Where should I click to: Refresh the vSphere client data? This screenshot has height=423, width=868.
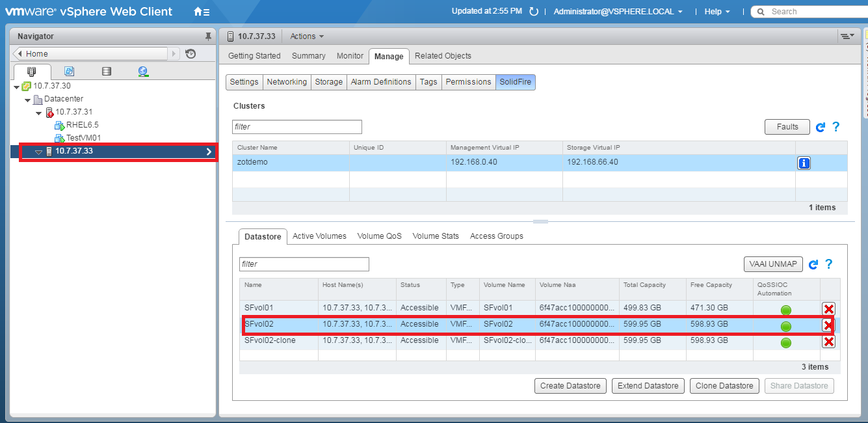tap(534, 12)
